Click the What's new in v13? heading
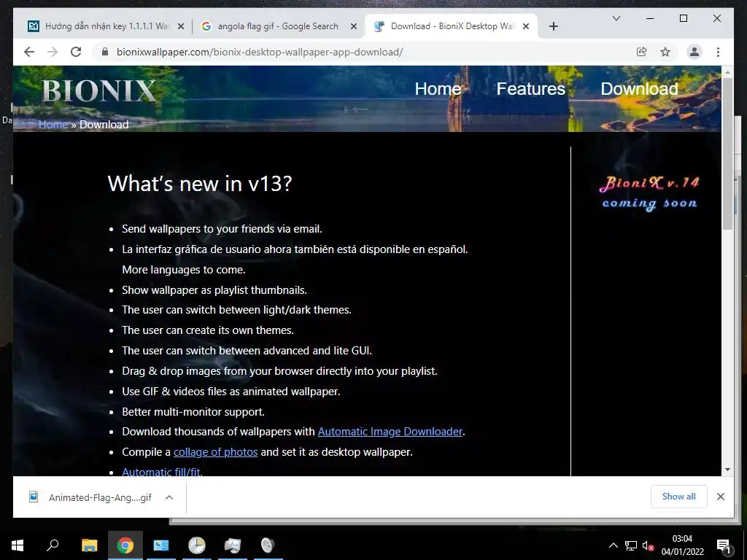Viewport: 747px width, 560px height. [x=200, y=183]
